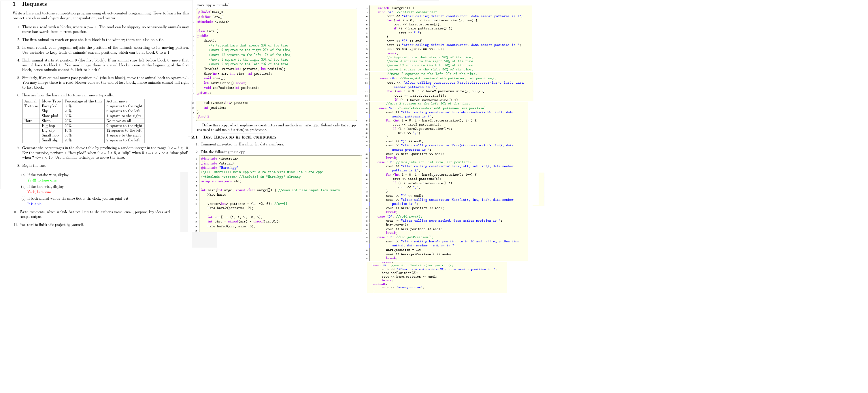Select the void move() method declaration
Viewport: 868px width, 393px height.
pos(213,78)
